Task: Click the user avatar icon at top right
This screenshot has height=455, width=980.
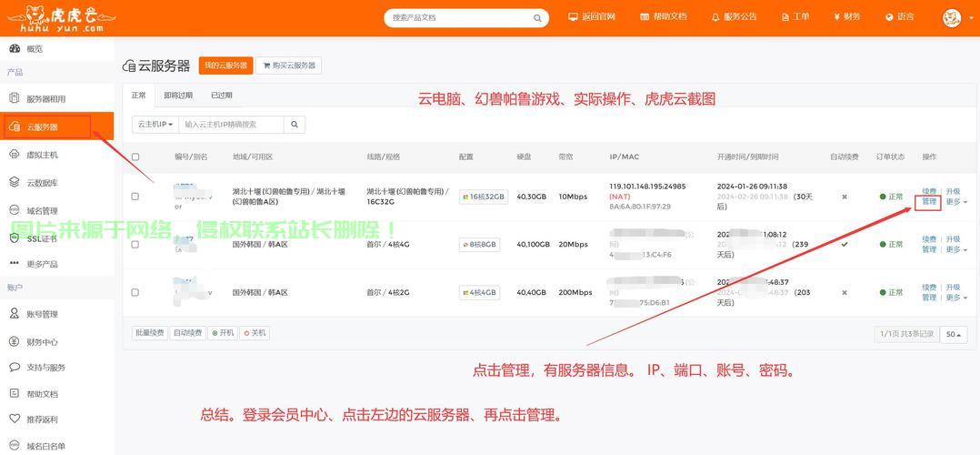Action: click(x=952, y=17)
